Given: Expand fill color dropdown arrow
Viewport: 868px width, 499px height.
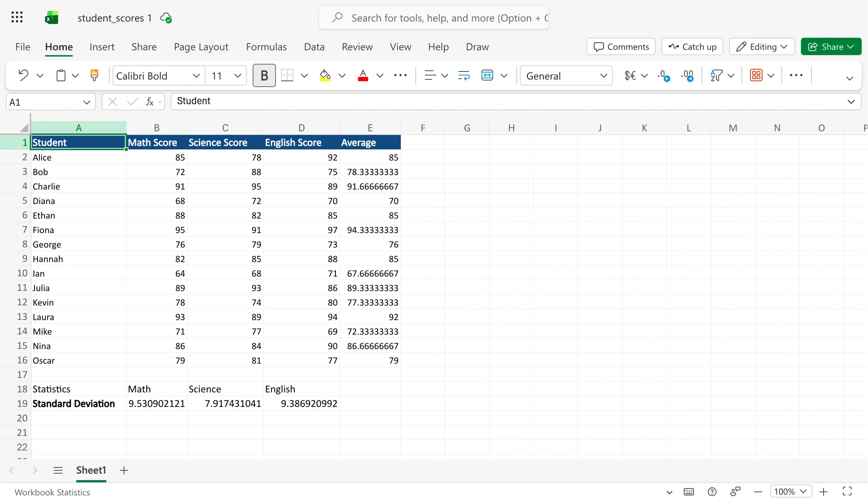Looking at the screenshot, I should tap(342, 76).
